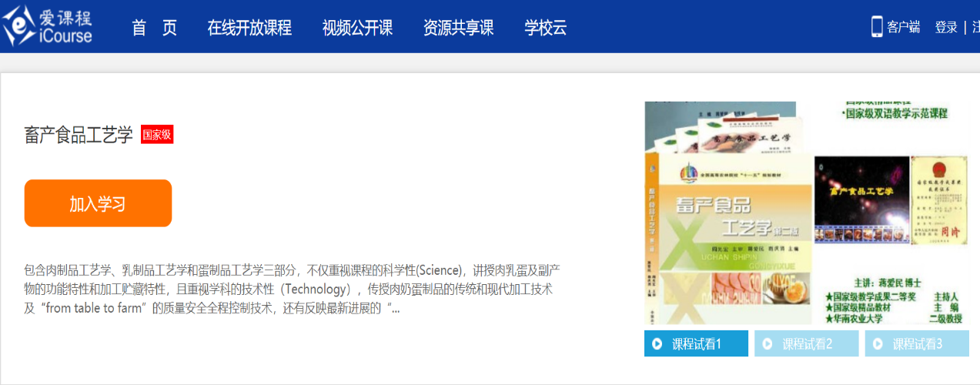Open the 首页 home menu item

(x=154, y=28)
